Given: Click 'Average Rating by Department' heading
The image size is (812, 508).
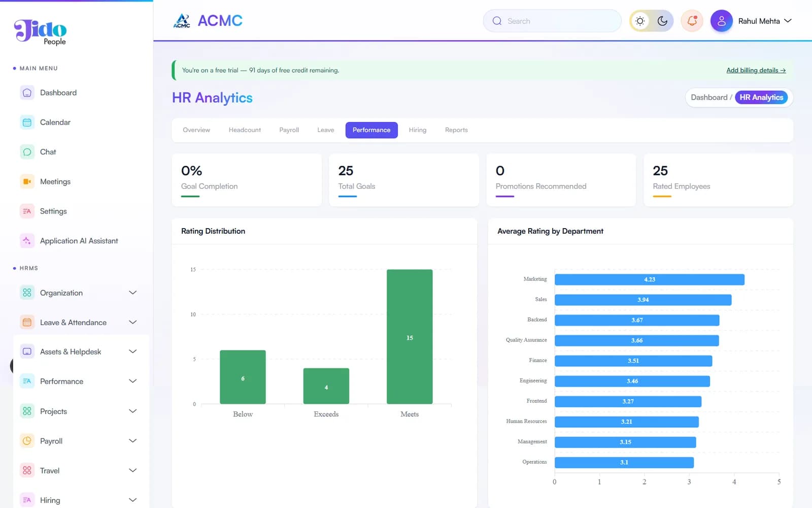Looking at the screenshot, I should [550, 231].
